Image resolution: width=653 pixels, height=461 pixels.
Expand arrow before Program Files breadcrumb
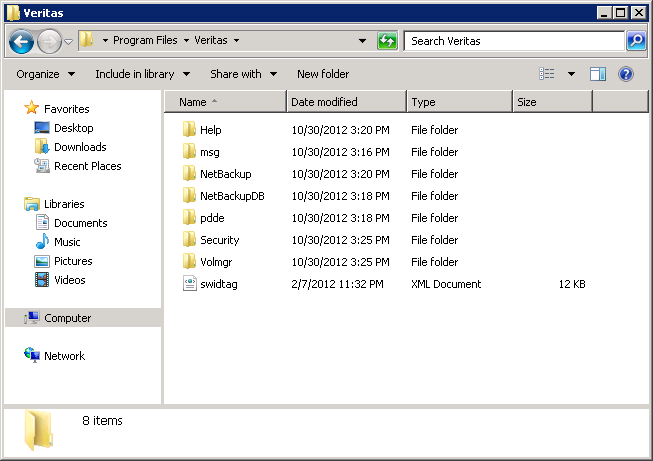pos(105,40)
